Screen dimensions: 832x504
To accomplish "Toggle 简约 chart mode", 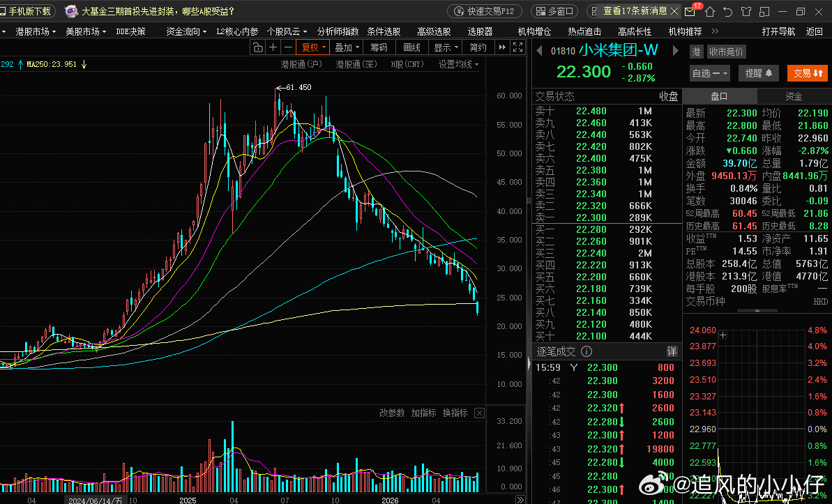I will (x=478, y=47).
